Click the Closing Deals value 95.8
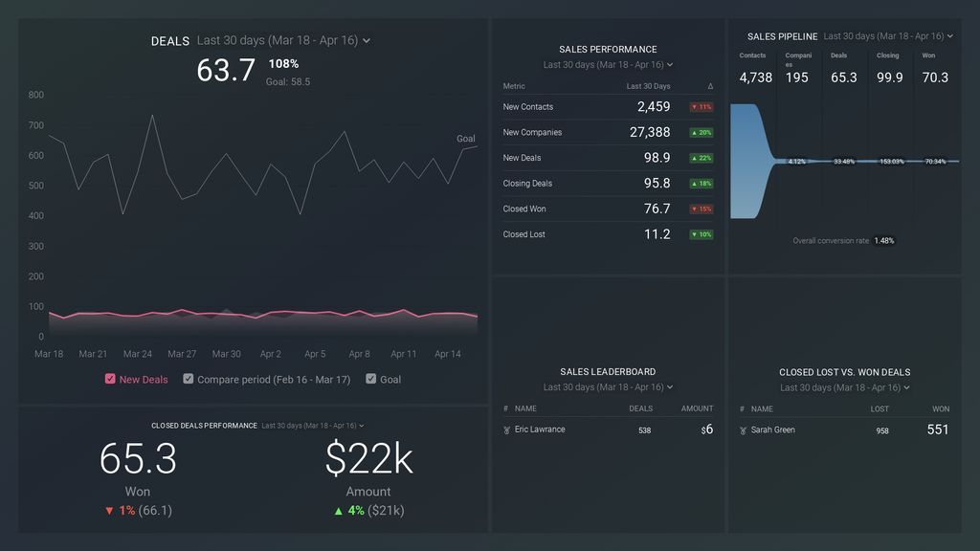980x551 pixels. click(x=657, y=184)
